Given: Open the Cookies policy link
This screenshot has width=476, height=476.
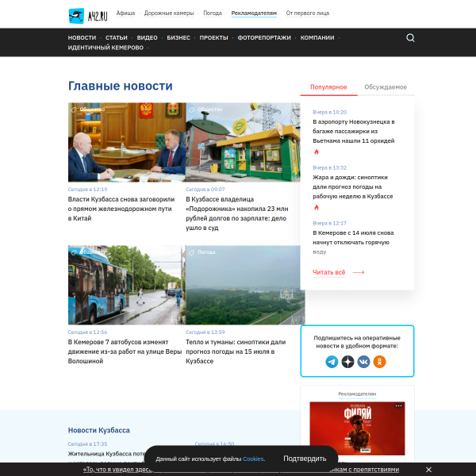Looking at the screenshot, I should (253, 459).
